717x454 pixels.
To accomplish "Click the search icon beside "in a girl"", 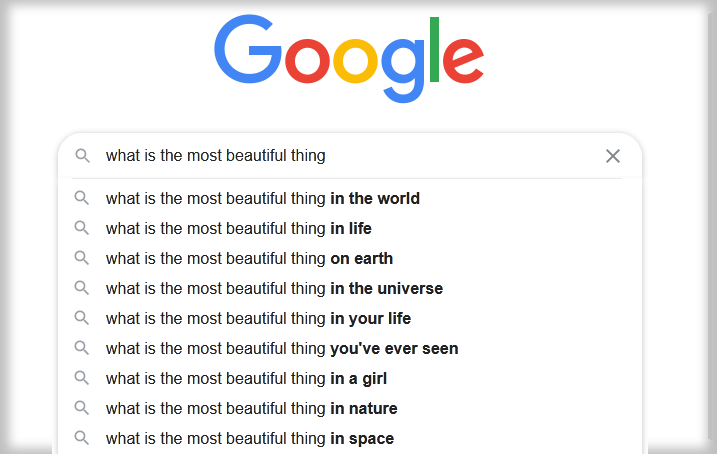I will 82,378.
